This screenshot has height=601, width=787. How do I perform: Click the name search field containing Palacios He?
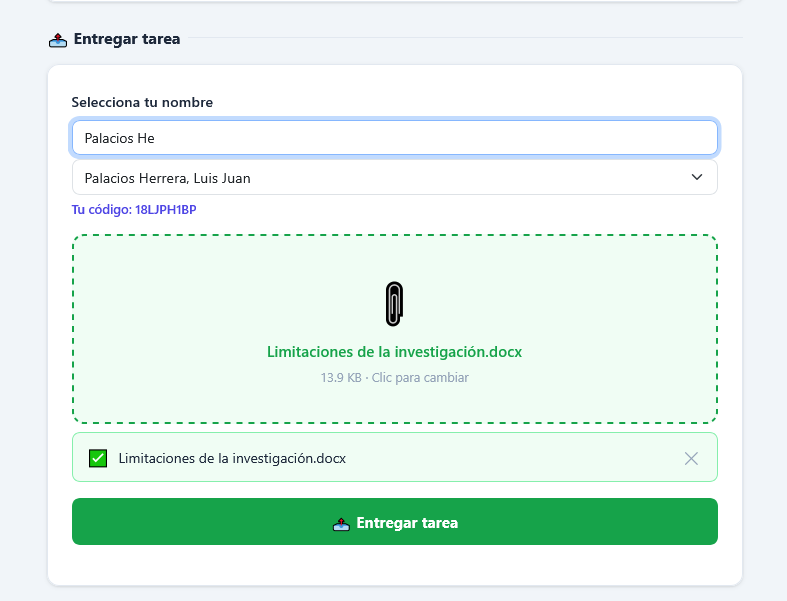pos(395,138)
